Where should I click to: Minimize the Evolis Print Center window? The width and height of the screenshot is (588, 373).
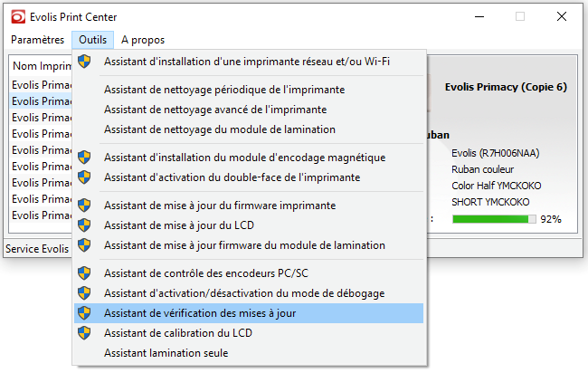tap(479, 17)
